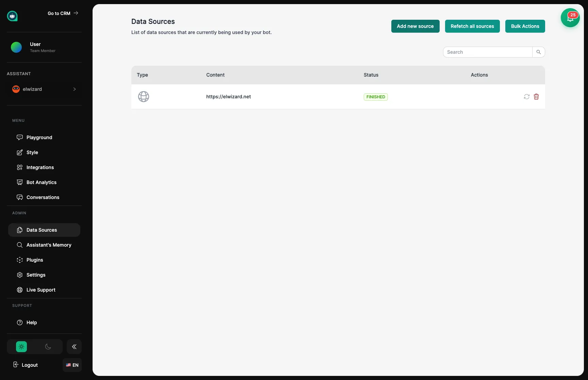
Task: Open Bulk Actions button
Action: point(525,26)
